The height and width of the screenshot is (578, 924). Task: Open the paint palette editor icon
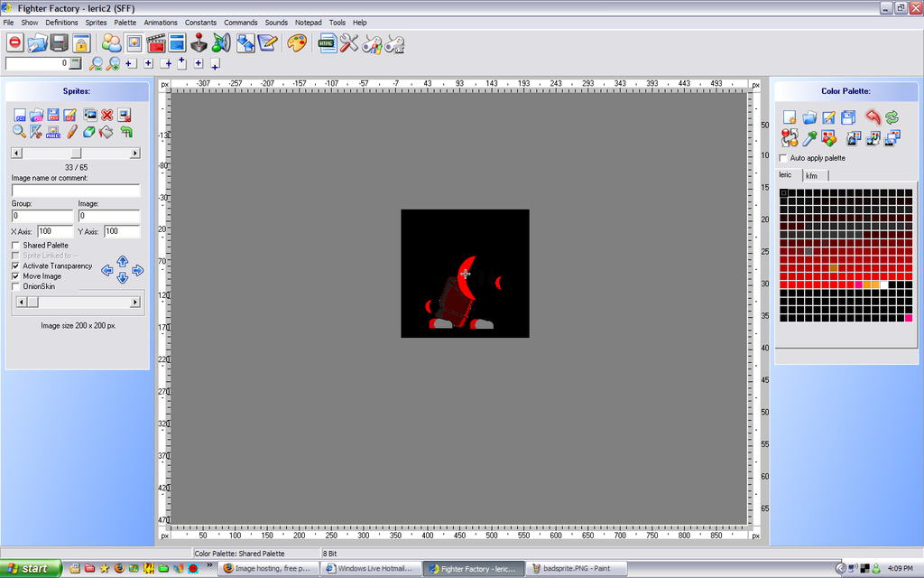tap(296, 42)
